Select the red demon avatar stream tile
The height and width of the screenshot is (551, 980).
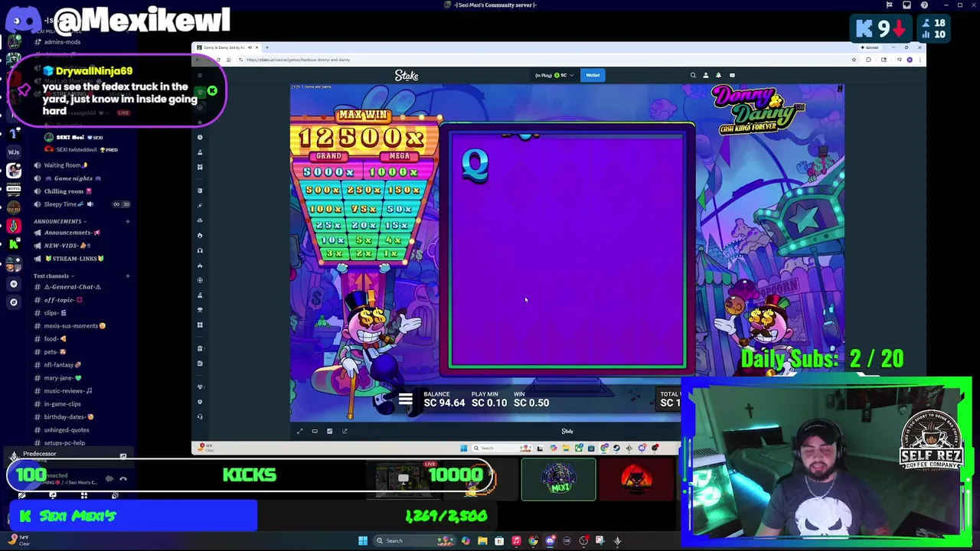pos(636,479)
